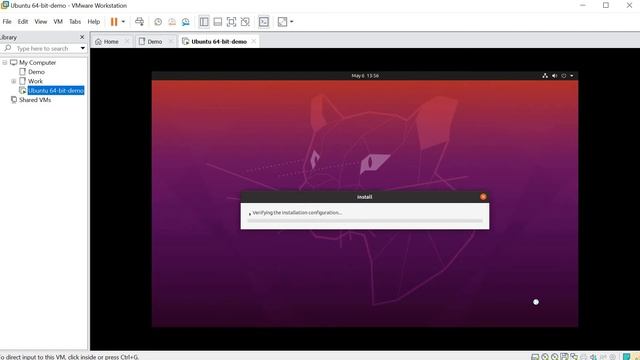Open the stretch guest dropdown arrow
Screen dimensions: 640x360
point(291,22)
